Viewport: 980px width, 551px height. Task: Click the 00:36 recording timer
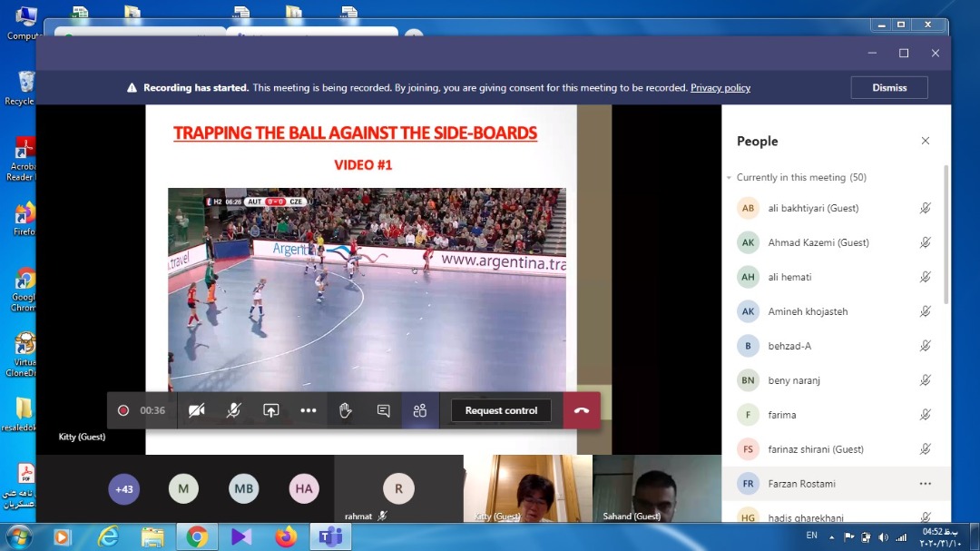tap(152, 410)
